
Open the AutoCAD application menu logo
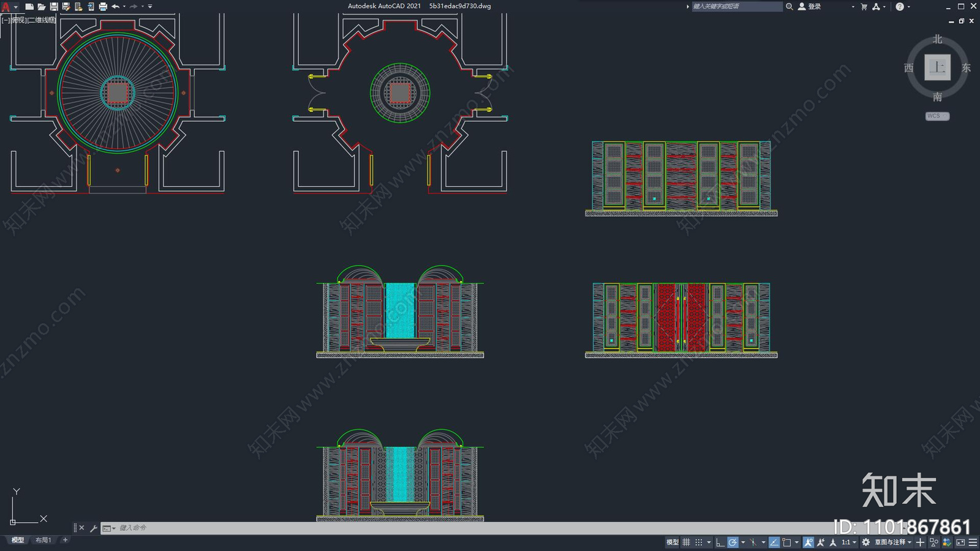(6, 7)
